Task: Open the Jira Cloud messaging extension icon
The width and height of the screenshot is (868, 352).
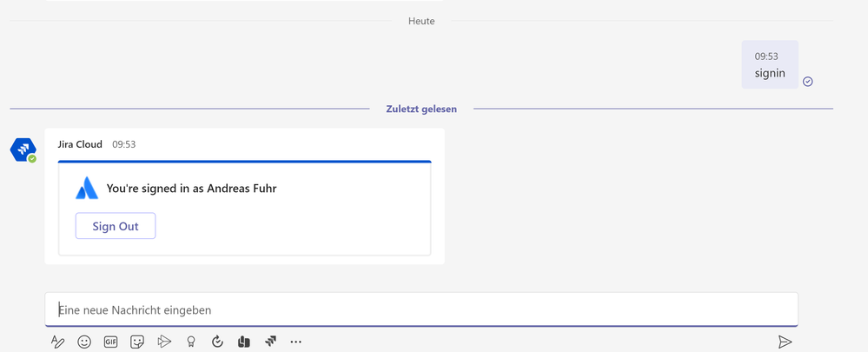Action: [270, 342]
